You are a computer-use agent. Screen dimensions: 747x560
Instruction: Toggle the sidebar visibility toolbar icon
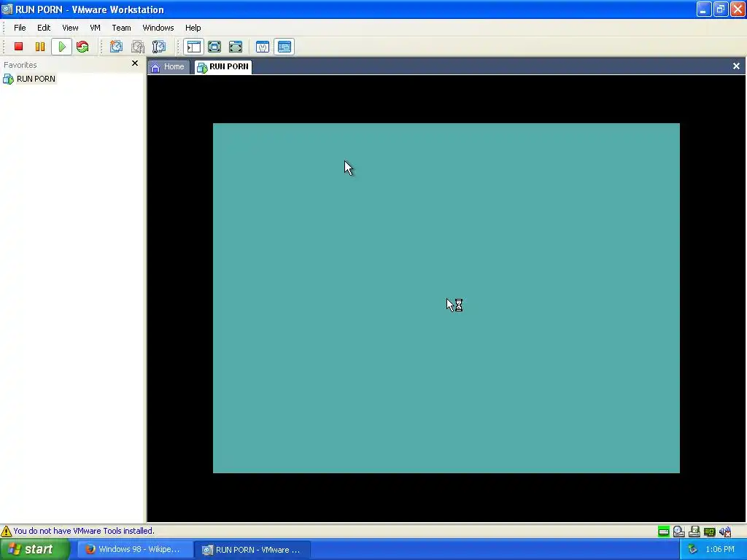193,46
